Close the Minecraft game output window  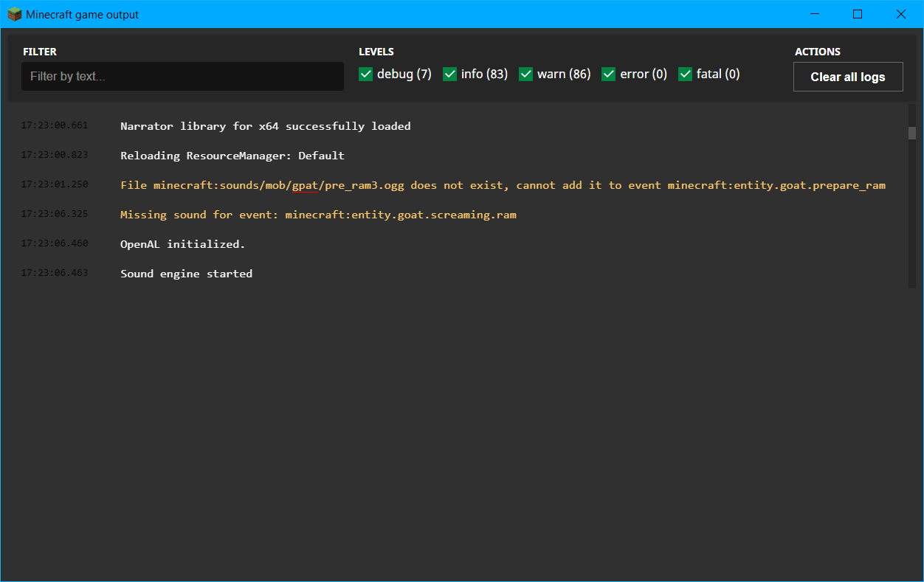click(x=900, y=14)
